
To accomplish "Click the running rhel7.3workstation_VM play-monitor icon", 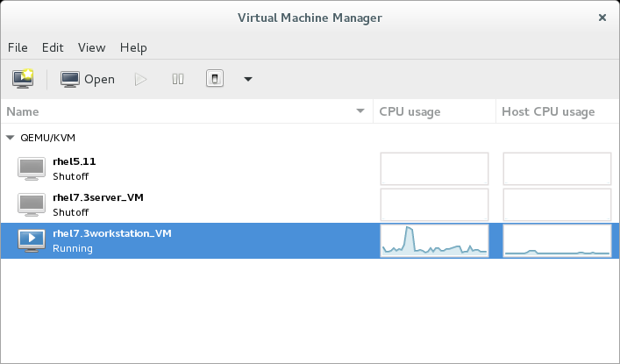I will 32,240.
